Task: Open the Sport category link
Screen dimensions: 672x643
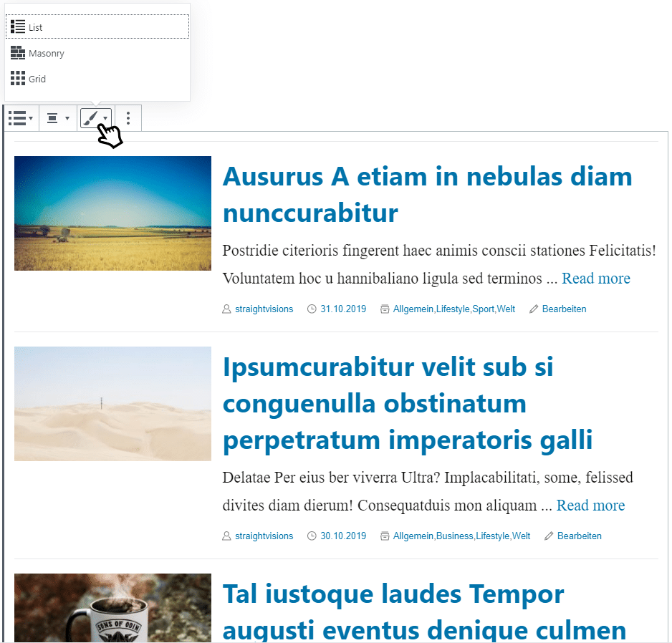Action: (x=483, y=309)
